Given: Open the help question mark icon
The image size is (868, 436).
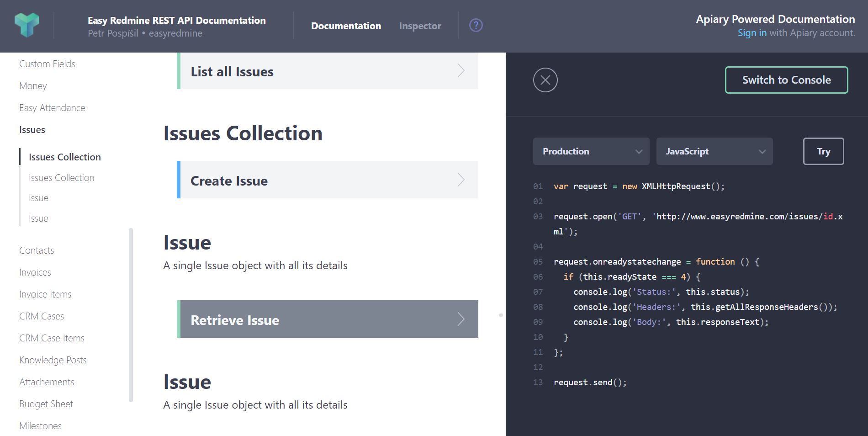Looking at the screenshot, I should pyautogui.click(x=476, y=25).
